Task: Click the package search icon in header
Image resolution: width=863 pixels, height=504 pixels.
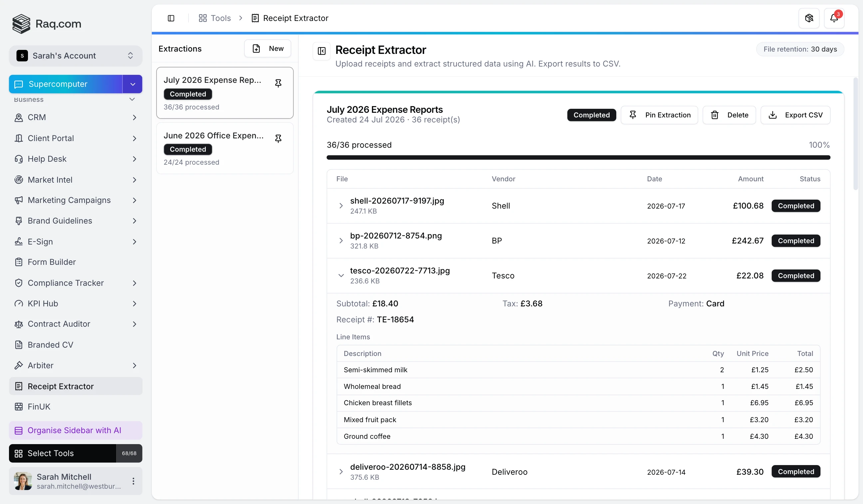Action: tap(808, 18)
